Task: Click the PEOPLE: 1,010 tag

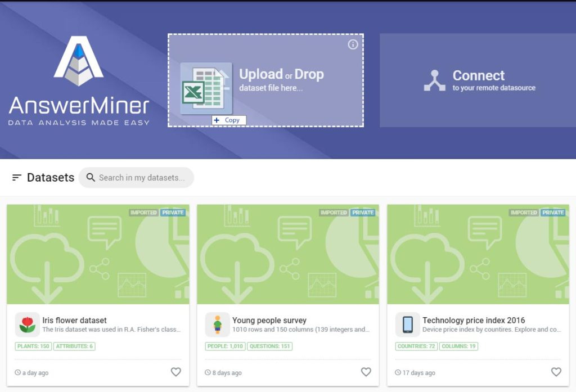Action: pyautogui.click(x=225, y=346)
